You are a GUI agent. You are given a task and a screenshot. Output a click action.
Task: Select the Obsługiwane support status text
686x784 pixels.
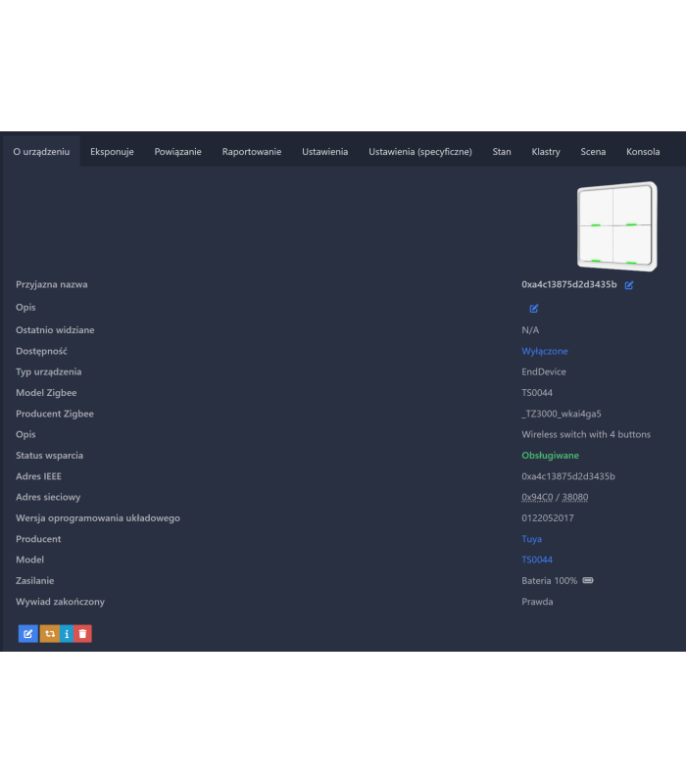(550, 456)
